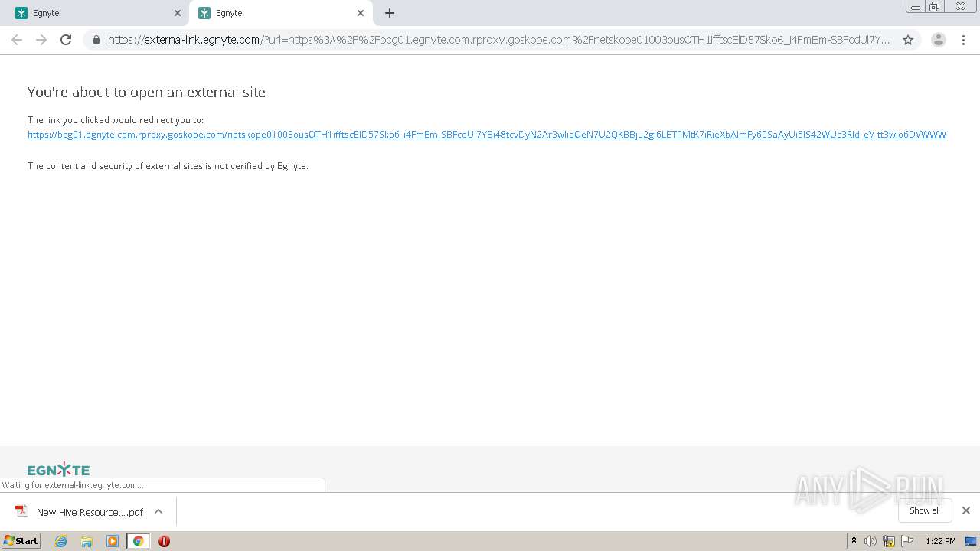This screenshot has width=980, height=551.
Task: Select the Chrome taskbar button
Action: pos(139,541)
